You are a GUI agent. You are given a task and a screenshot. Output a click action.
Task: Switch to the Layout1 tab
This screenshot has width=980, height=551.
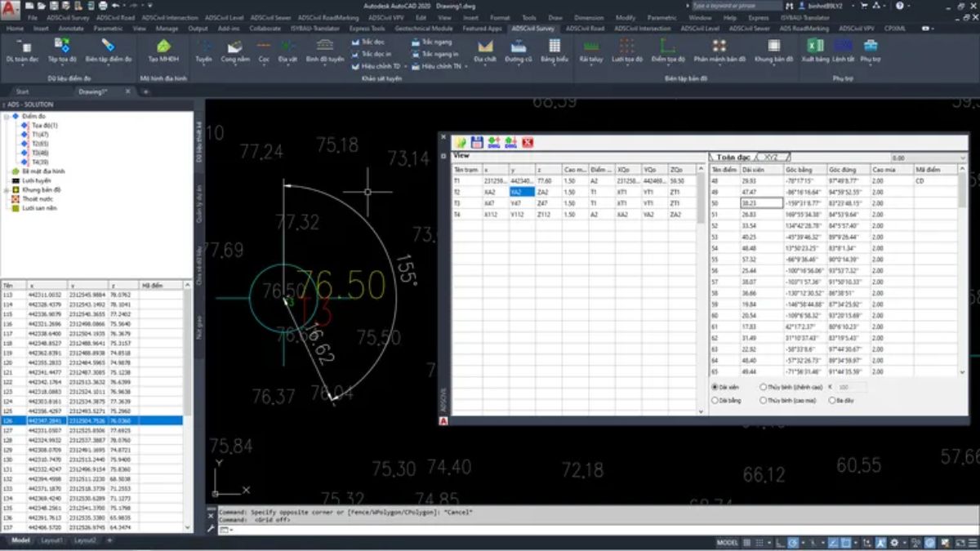point(52,540)
